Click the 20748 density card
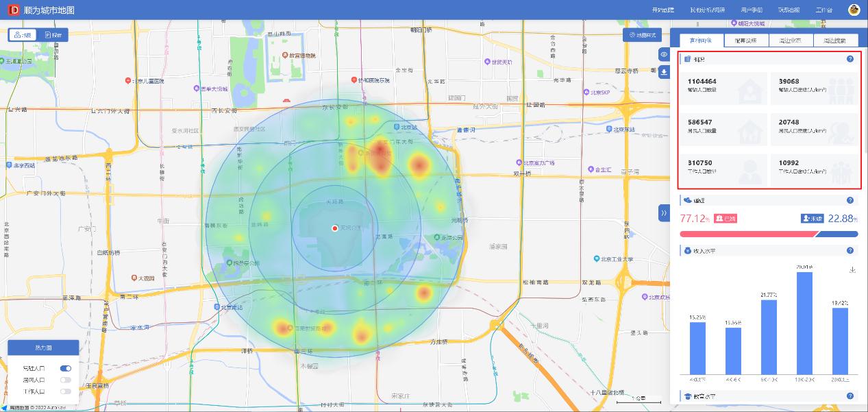868x412 pixels. (x=815, y=130)
